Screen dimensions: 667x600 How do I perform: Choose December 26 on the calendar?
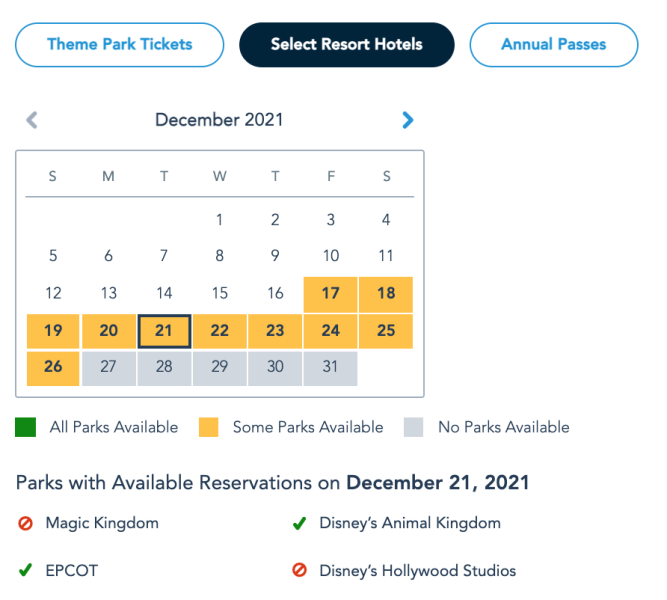point(54,367)
